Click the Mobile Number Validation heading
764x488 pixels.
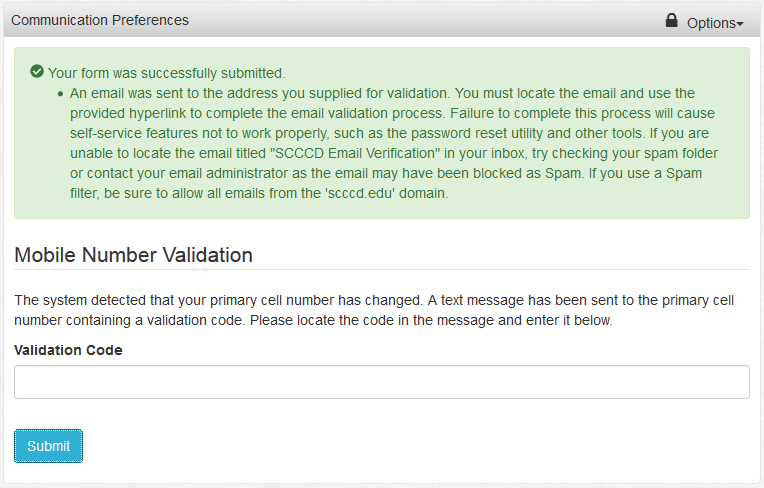(x=133, y=255)
